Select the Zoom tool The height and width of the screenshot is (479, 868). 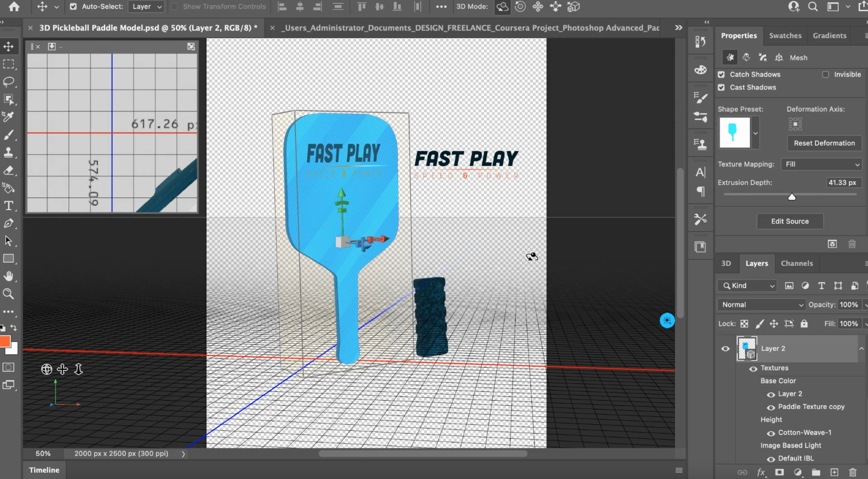click(9, 294)
